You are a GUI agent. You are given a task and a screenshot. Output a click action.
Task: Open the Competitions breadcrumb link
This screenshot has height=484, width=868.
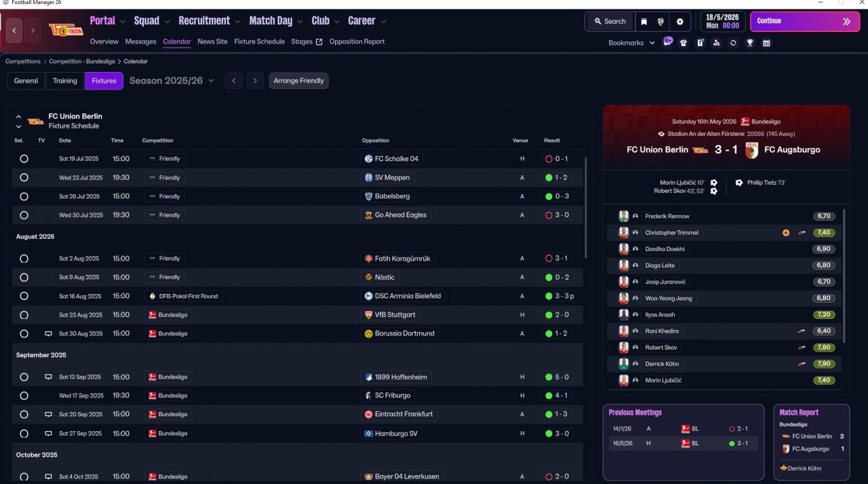click(23, 61)
